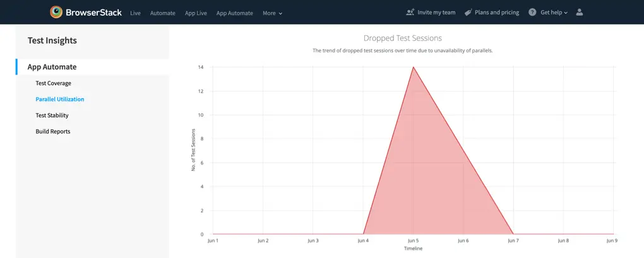Open the user account profile icon
644x258 pixels.
580,12
